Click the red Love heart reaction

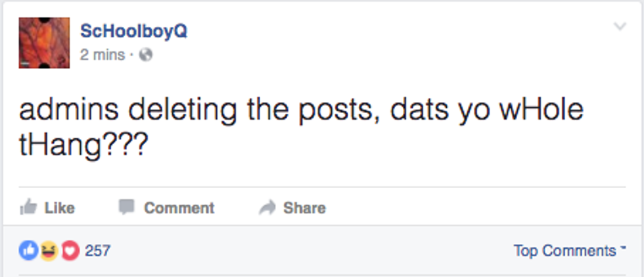click(x=70, y=251)
